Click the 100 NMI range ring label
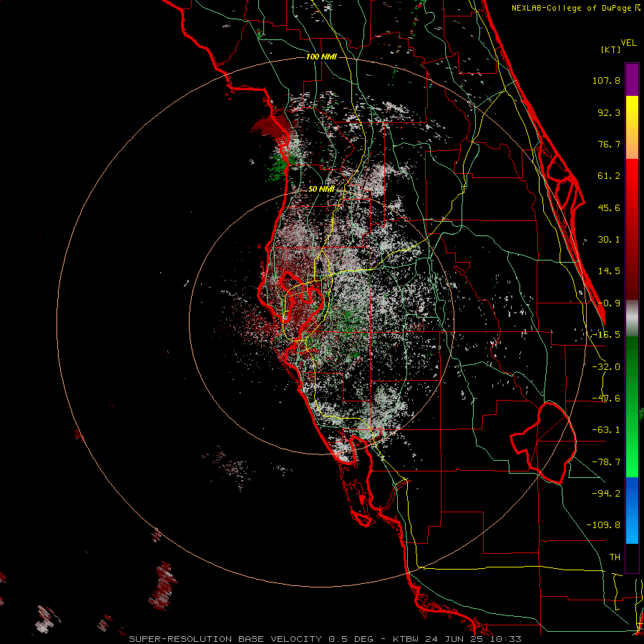 coord(321,57)
